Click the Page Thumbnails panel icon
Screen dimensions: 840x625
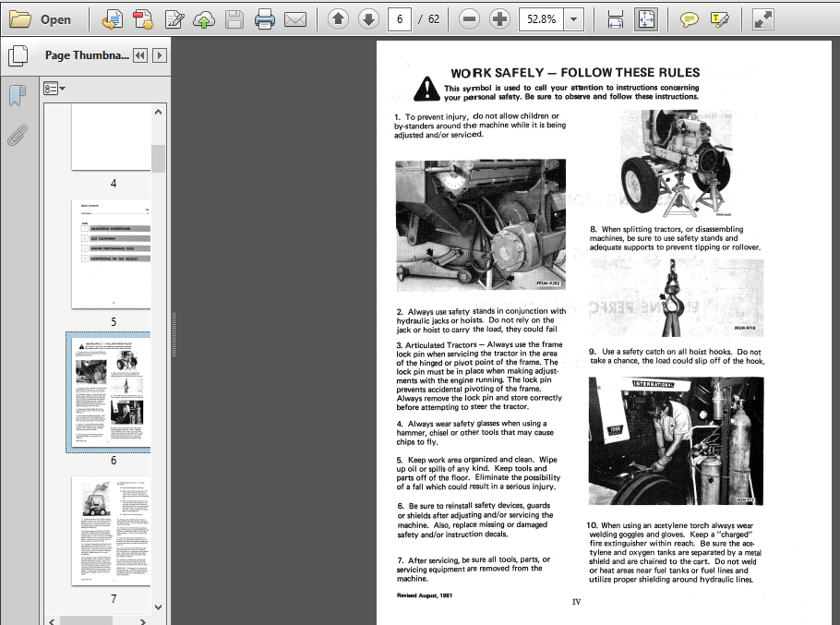point(18,55)
